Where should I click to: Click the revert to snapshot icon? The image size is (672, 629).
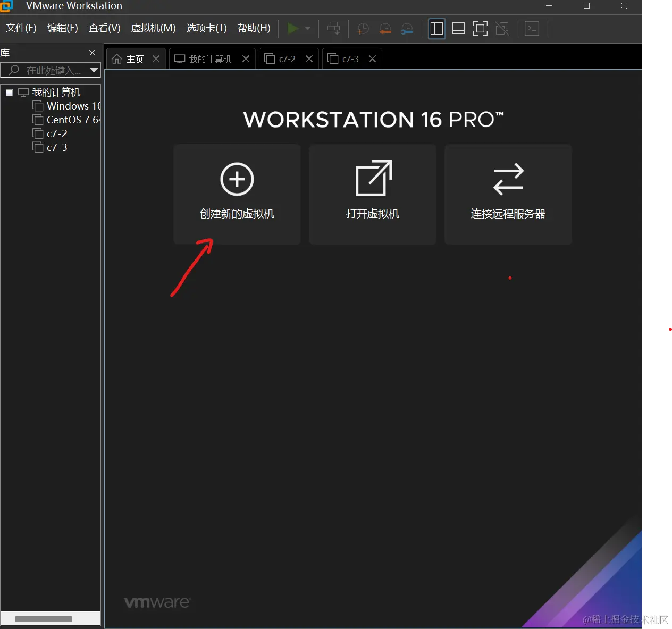(385, 29)
